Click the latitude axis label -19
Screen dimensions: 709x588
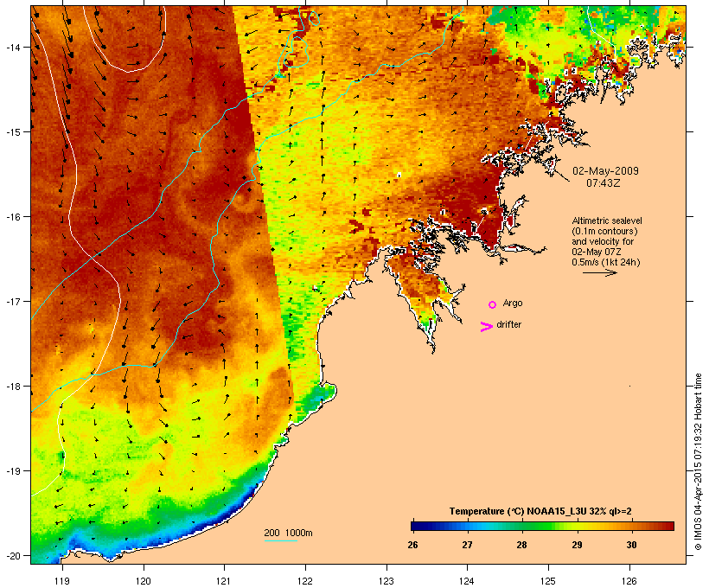tap(13, 471)
